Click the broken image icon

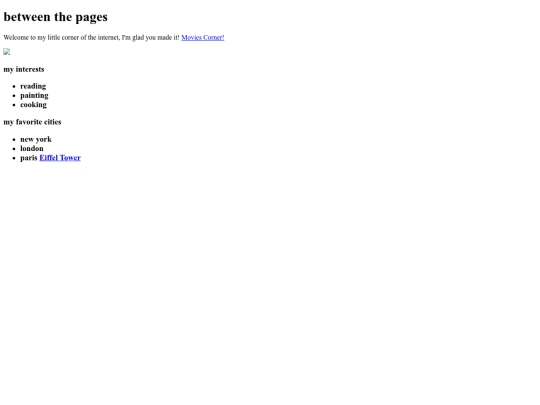[7, 52]
